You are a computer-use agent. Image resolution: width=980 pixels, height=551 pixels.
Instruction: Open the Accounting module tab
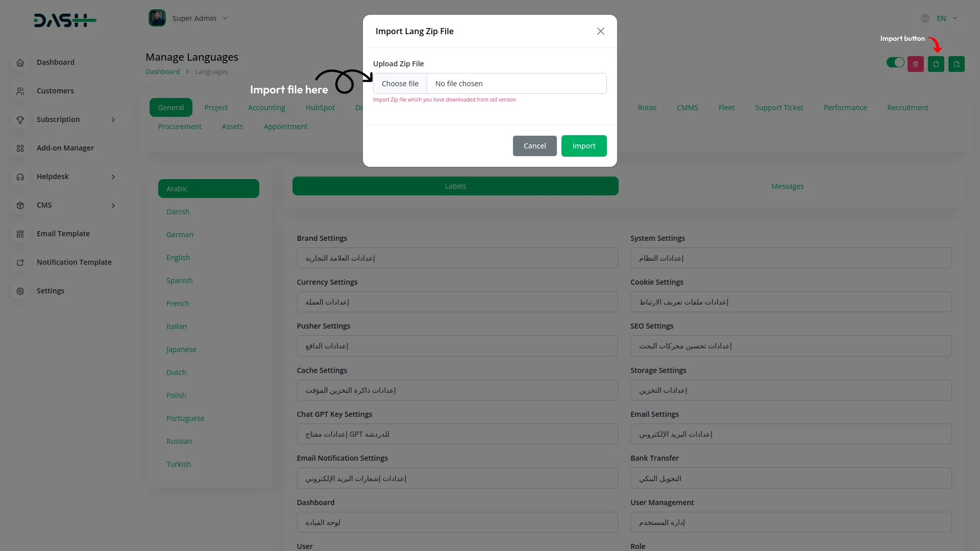point(266,108)
